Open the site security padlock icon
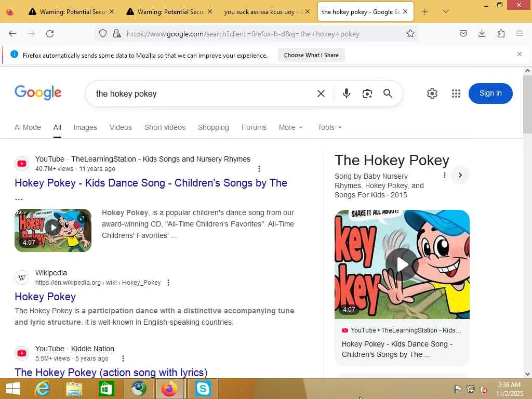The width and height of the screenshot is (532, 399). coord(117,33)
